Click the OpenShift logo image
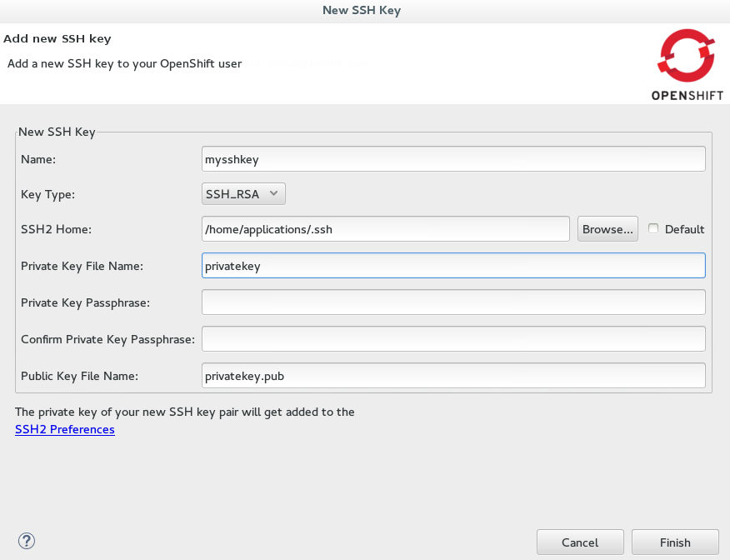Image resolution: width=730 pixels, height=560 pixels. pos(687,65)
